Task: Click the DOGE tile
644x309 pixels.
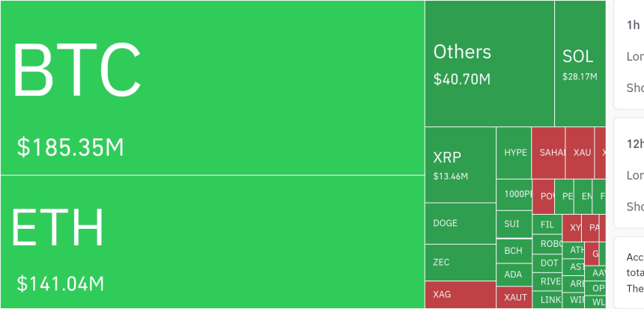Action: [460, 223]
